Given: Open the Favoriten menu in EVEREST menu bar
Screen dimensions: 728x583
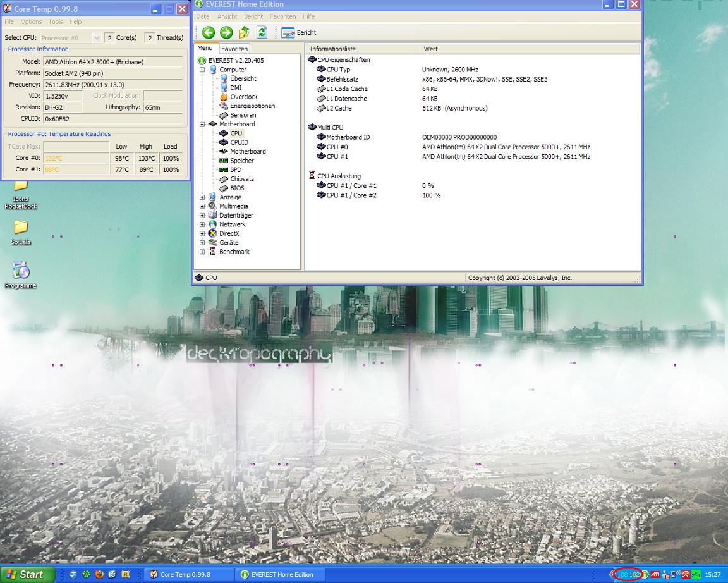Looking at the screenshot, I should [x=282, y=16].
